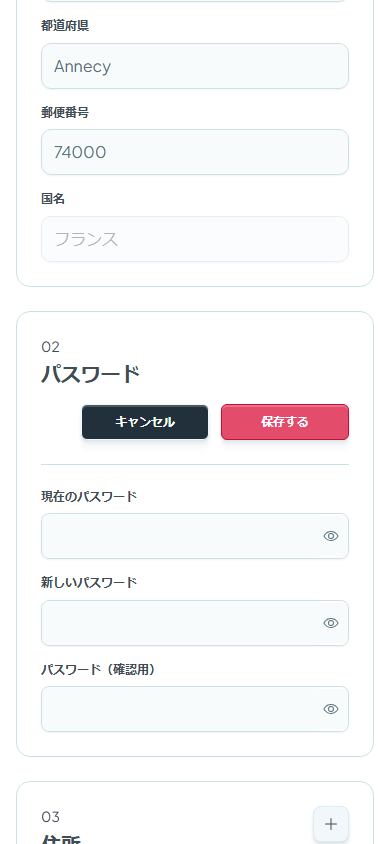Click the キャンセル button

coord(145,422)
